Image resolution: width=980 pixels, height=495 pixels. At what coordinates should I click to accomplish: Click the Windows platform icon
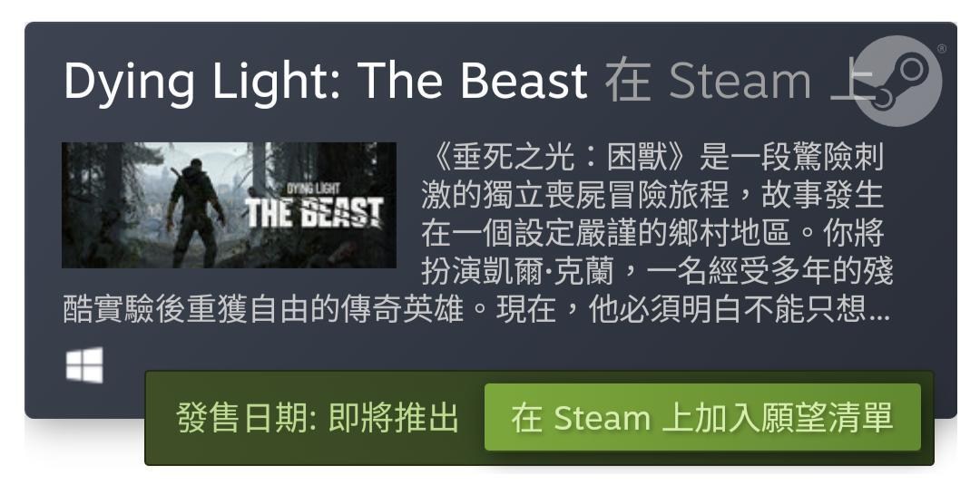85,365
